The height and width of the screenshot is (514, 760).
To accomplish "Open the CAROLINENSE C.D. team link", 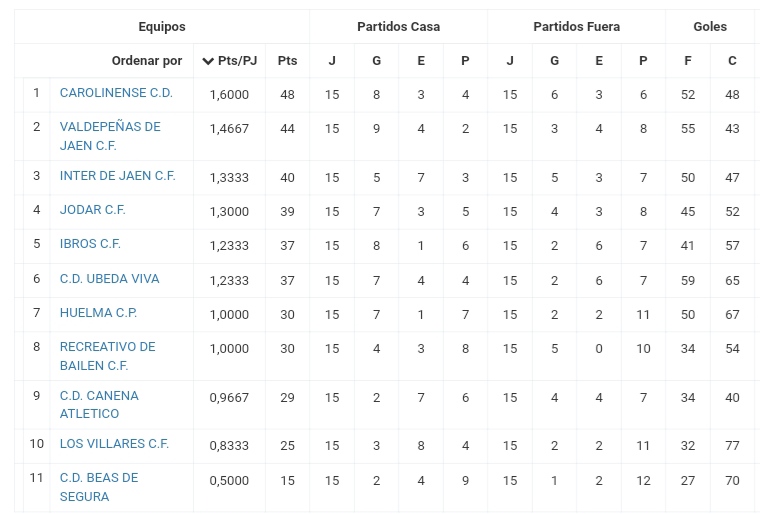I will tap(116, 93).
